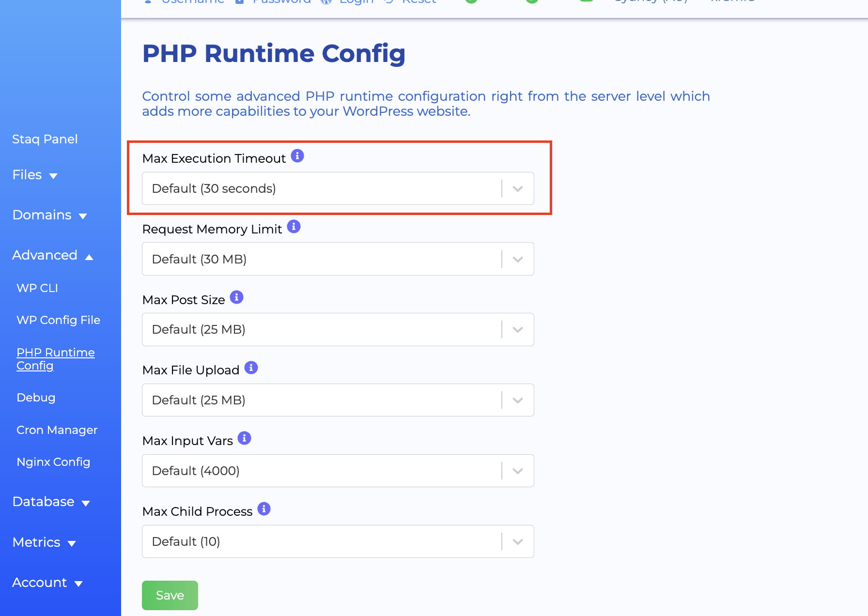Click the PHP Runtime Config page heading
Image resolution: width=868 pixels, height=616 pixels.
click(x=274, y=54)
